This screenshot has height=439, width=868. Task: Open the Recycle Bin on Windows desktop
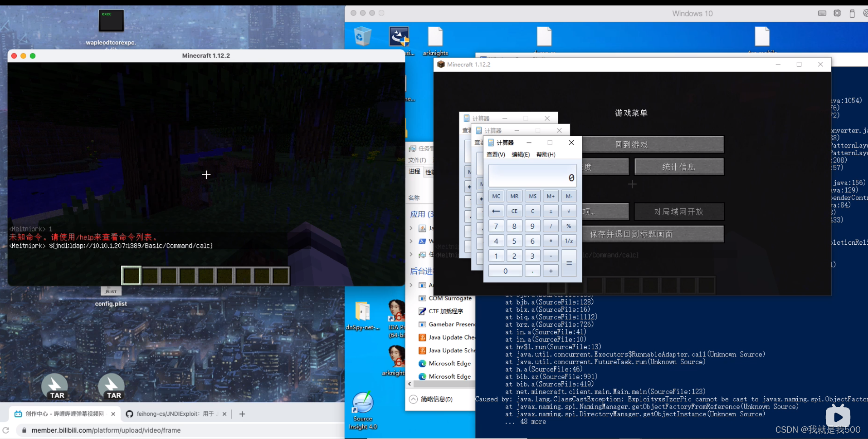coord(362,36)
